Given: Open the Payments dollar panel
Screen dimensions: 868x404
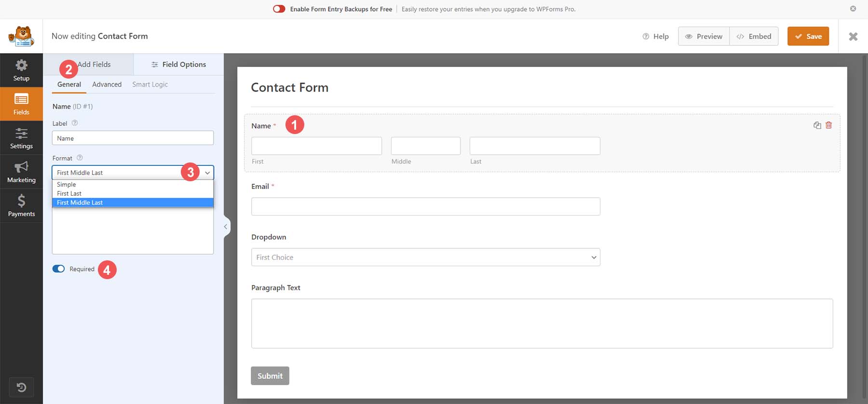Looking at the screenshot, I should 21,205.
